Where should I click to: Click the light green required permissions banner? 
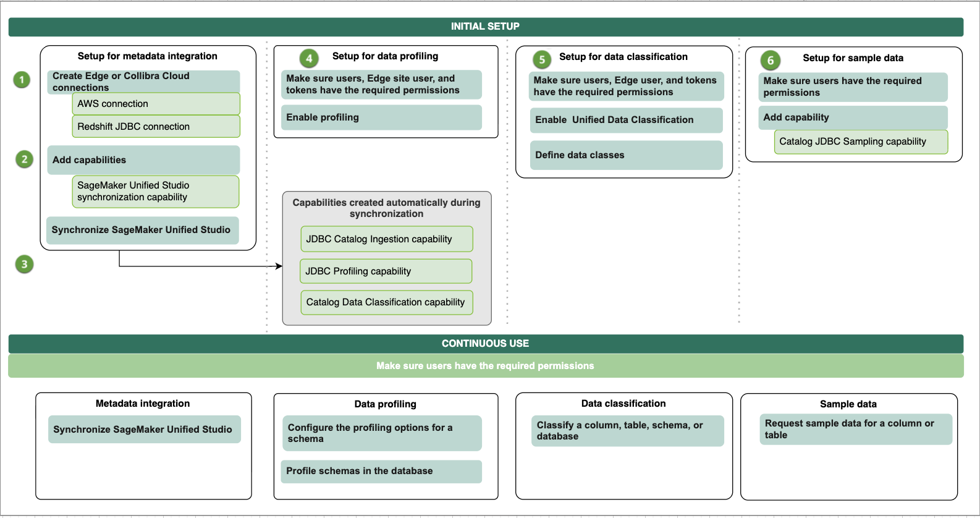tap(486, 366)
